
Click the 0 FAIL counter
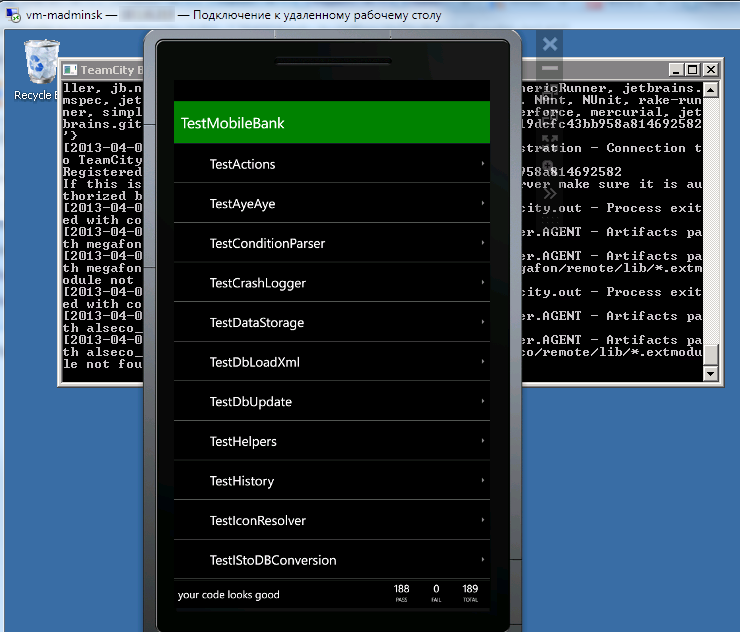(436, 593)
